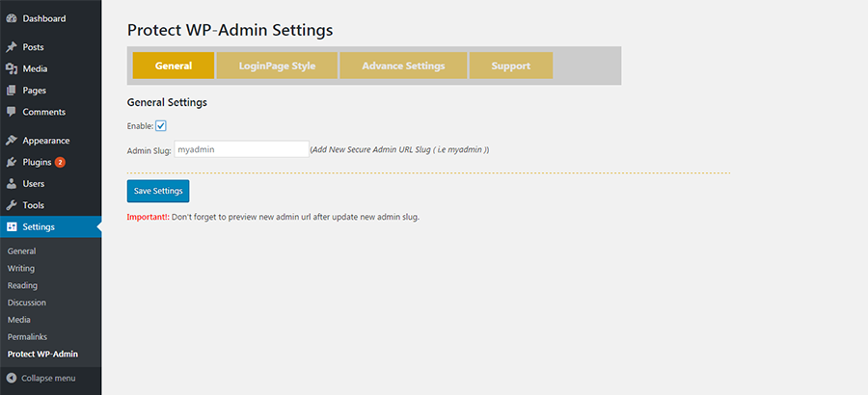Open Discussion settings submenu link
Viewport: 868px width, 395px height.
[27, 303]
